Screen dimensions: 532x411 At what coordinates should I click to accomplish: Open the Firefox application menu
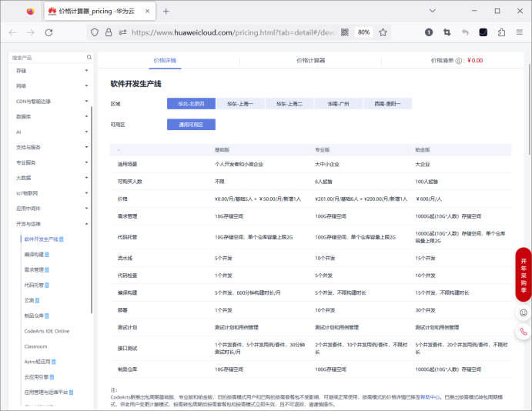pyautogui.click(x=520, y=32)
